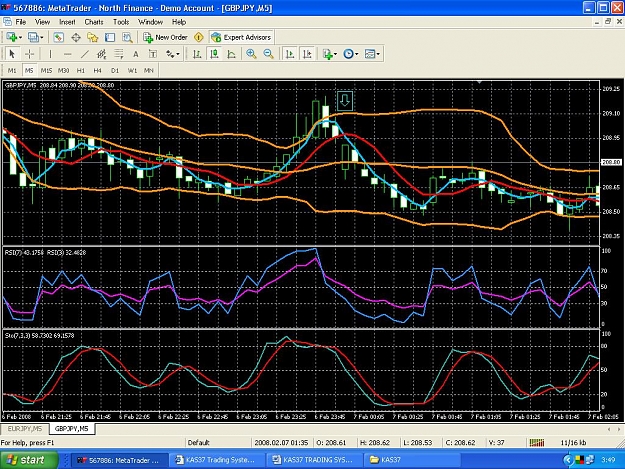This screenshot has height=469, width=625.
Task: Open the Tools menu
Action: (x=121, y=22)
